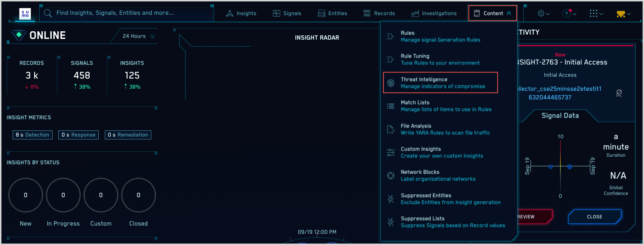The image size is (644, 245).
Task: Open the apps grid menu
Action: [596, 13]
